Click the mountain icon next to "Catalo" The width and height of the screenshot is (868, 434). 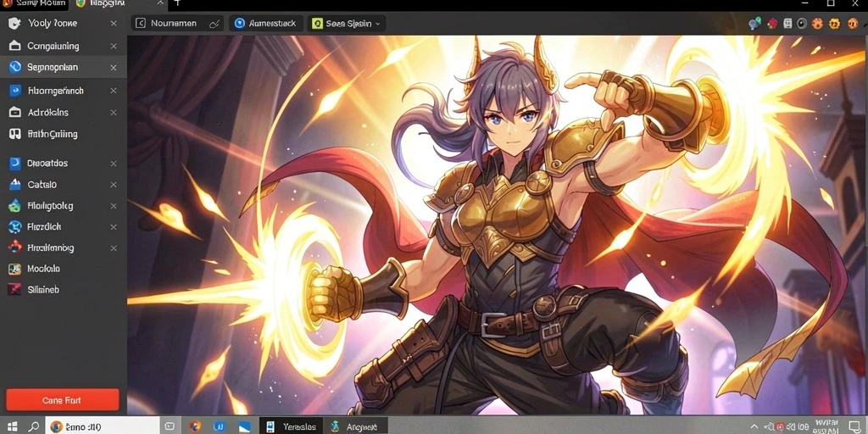[15, 184]
